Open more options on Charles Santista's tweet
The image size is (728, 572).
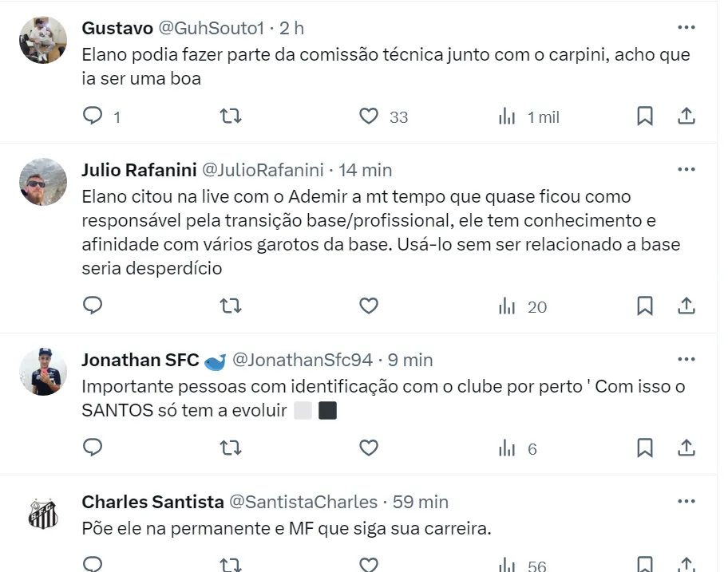[686, 502]
